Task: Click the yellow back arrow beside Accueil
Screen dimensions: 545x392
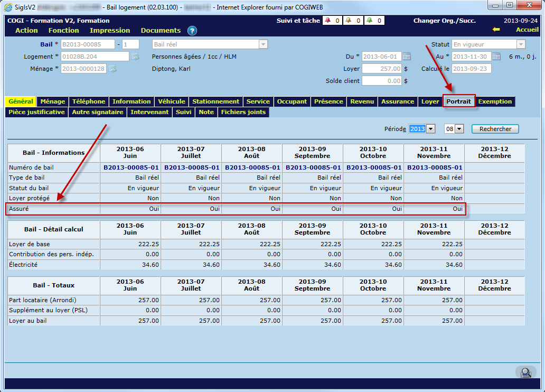Action: click(x=495, y=30)
